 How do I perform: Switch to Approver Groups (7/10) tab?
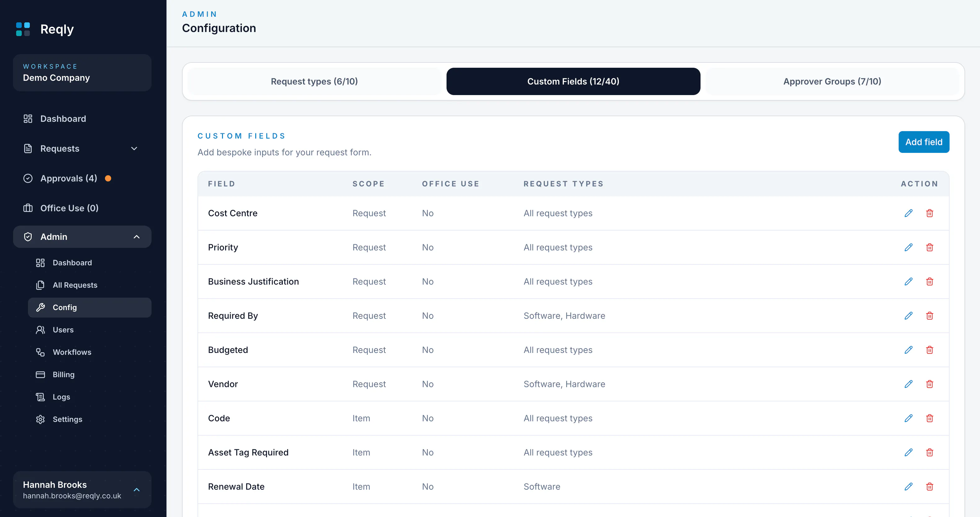833,81
